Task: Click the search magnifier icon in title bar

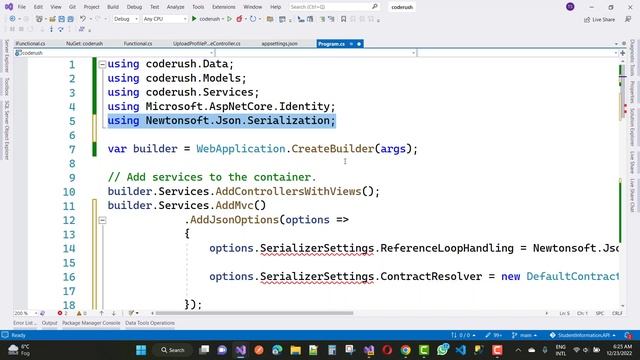Action: click(x=375, y=7)
